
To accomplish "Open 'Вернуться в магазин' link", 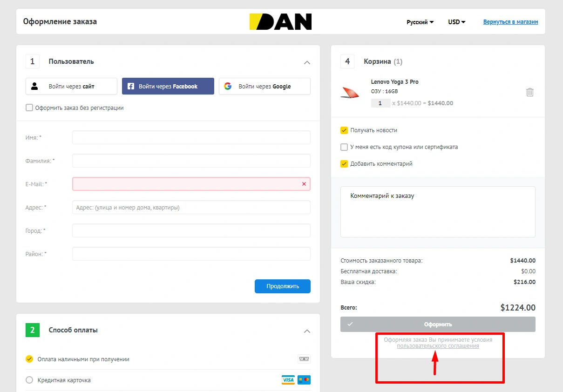I will coord(510,22).
